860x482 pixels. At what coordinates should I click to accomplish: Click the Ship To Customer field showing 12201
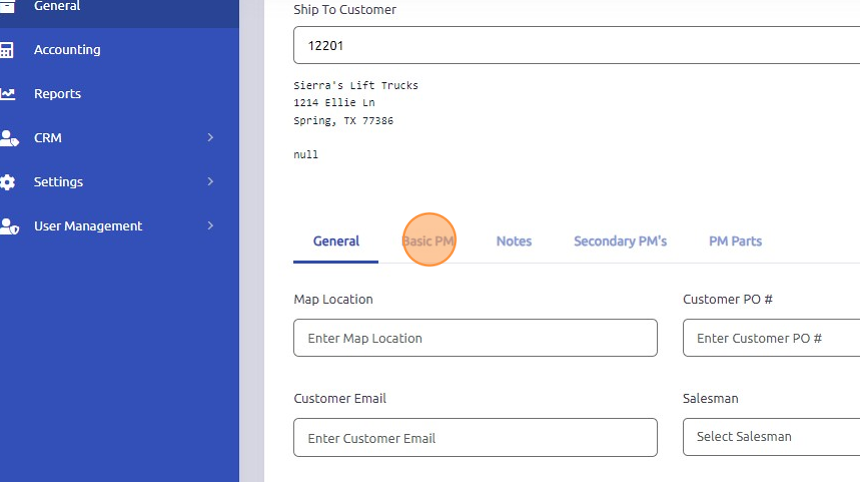[576, 45]
